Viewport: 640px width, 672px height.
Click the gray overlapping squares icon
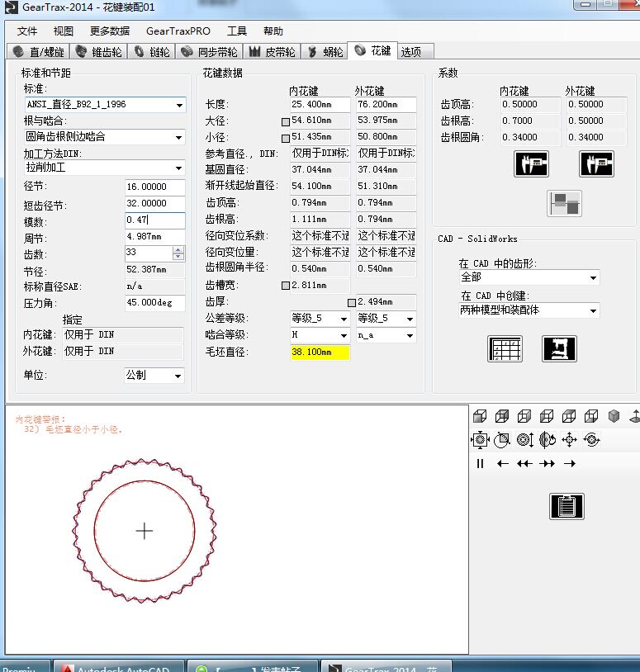[x=565, y=203]
